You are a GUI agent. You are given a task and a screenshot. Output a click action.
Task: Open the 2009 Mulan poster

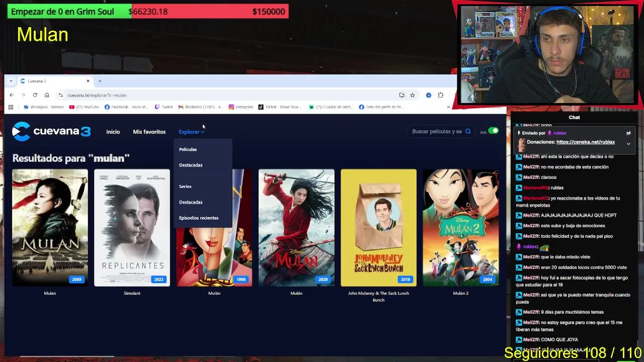tap(50, 228)
